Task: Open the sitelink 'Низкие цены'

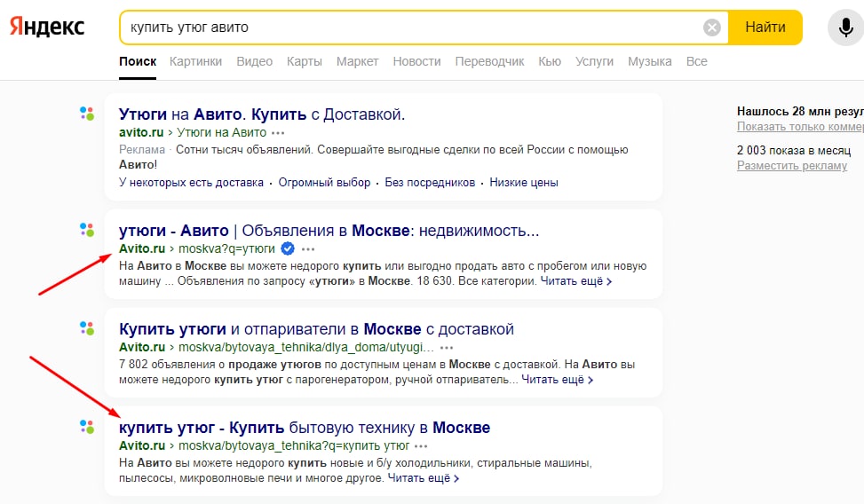Action: pos(524,182)
